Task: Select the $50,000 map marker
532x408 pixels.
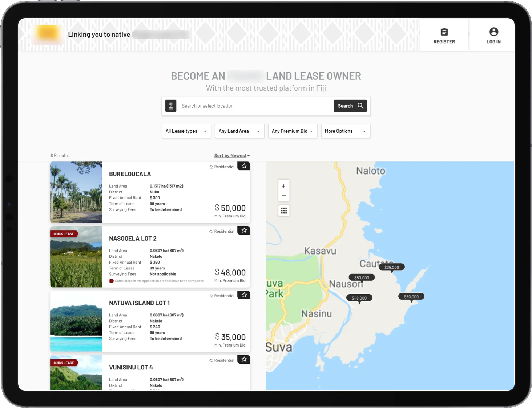Action: click(362, 278)
